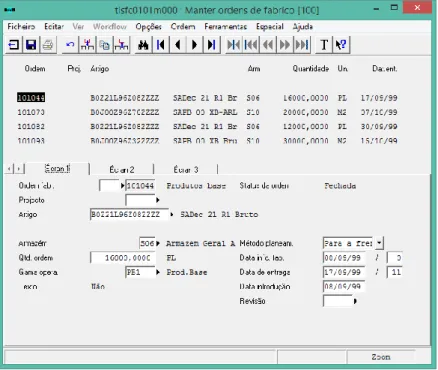Select the Écran 1 tab

pos(57,169)
